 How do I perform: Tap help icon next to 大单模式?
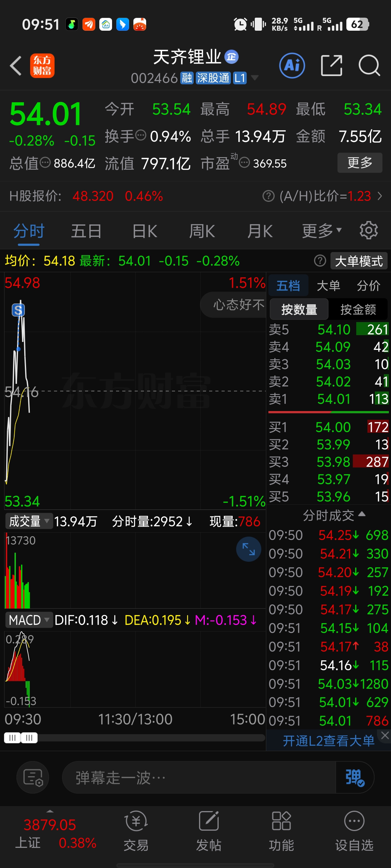[x=320, y=260]
